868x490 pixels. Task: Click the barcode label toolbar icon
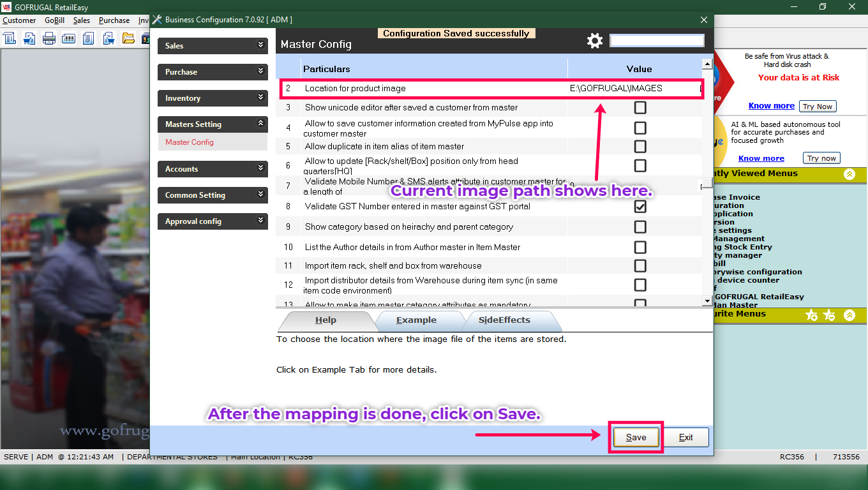coord(69,38)
